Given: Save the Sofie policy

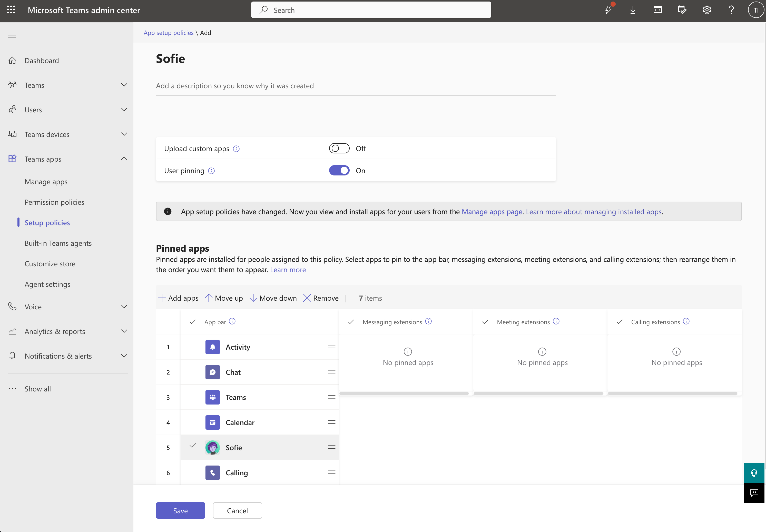Looking at the screenshot, I should (180, 510).
